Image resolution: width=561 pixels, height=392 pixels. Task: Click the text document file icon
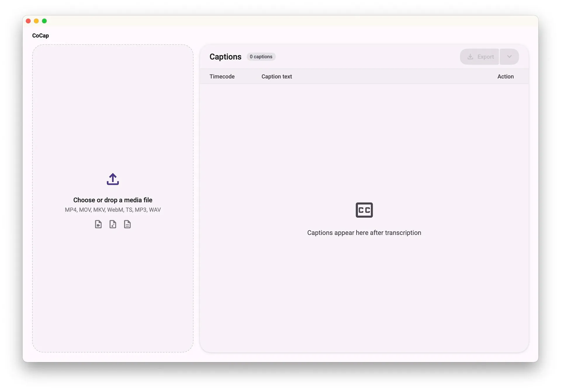[127, 224]
